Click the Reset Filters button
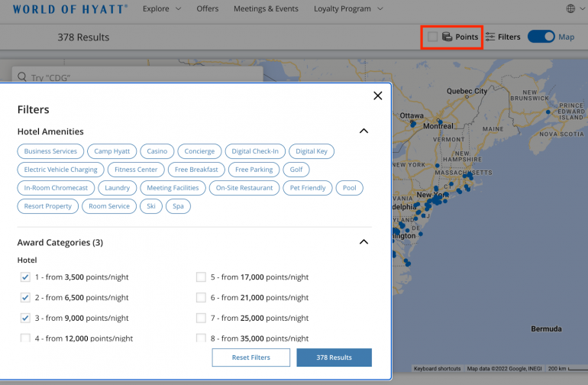The height and width of the screenshot is (385, 588). click(x=251, y=357)
